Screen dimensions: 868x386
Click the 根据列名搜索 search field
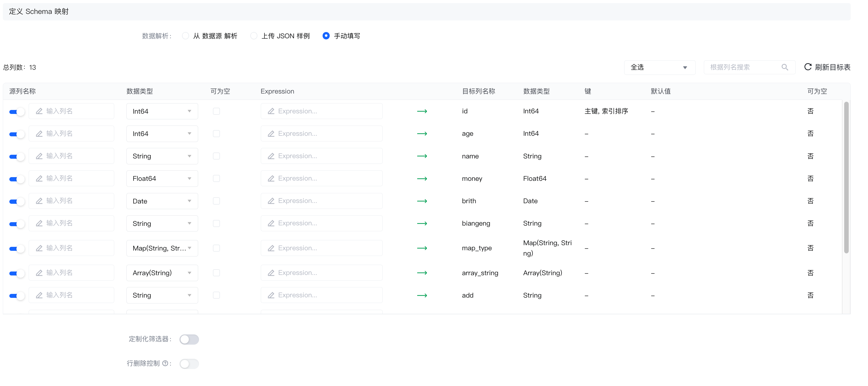pyautogui.click(x=750, y=67)
